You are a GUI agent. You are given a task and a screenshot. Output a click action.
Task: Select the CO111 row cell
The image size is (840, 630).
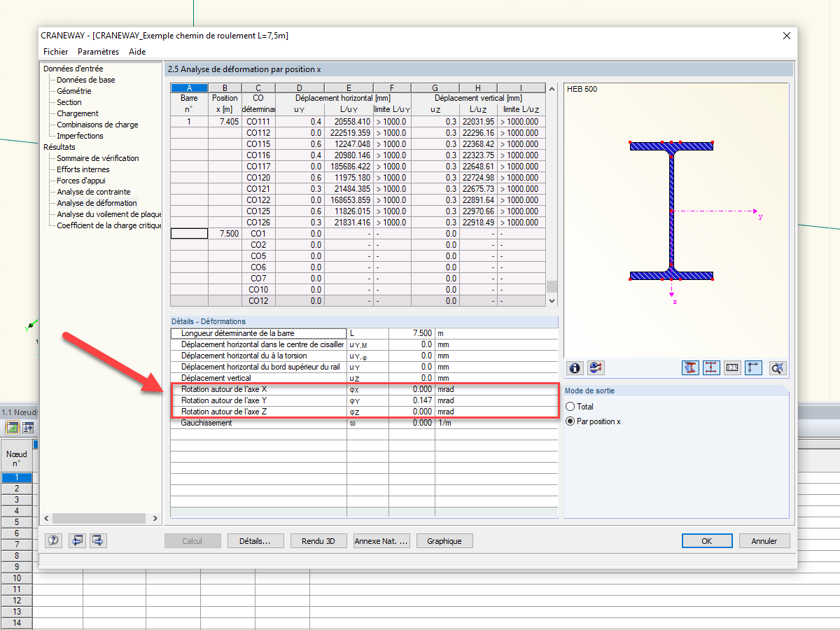click(258, 121)
